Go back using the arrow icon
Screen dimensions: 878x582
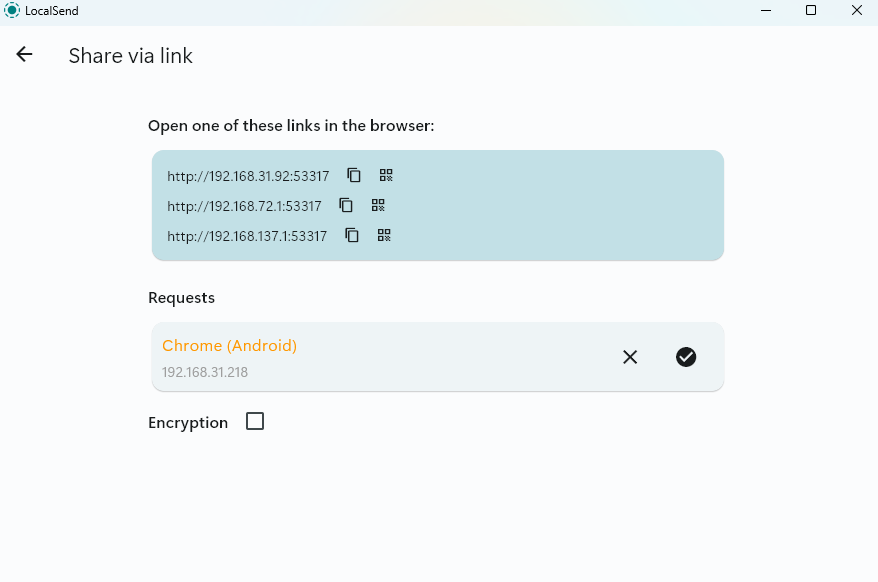tap(24, 55)
